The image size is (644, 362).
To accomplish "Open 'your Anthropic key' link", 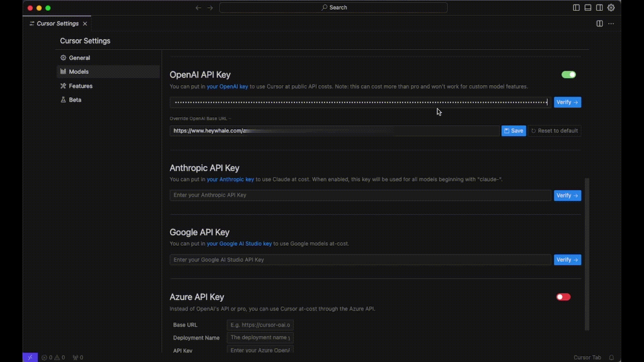I will [230, 179].
